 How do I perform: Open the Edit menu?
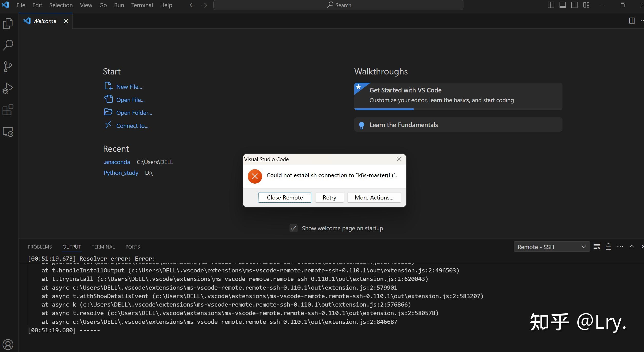[37, 5]
